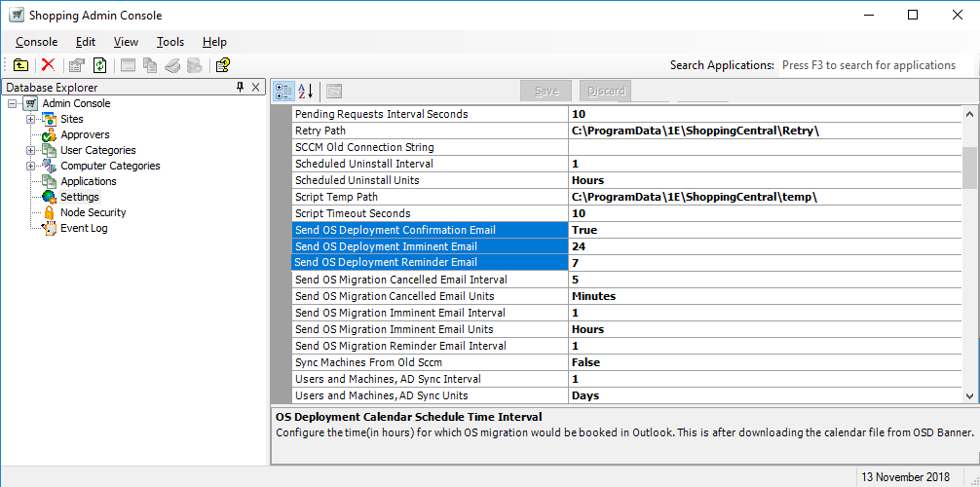Pin the Database Explorer panel
Viewport: 980px width, 487px height.
(x=241, y=87)
